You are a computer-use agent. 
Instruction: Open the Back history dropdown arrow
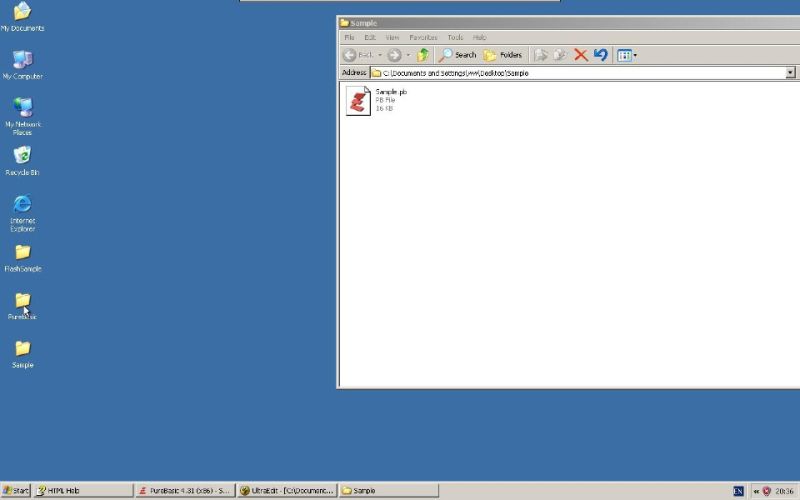380,55
